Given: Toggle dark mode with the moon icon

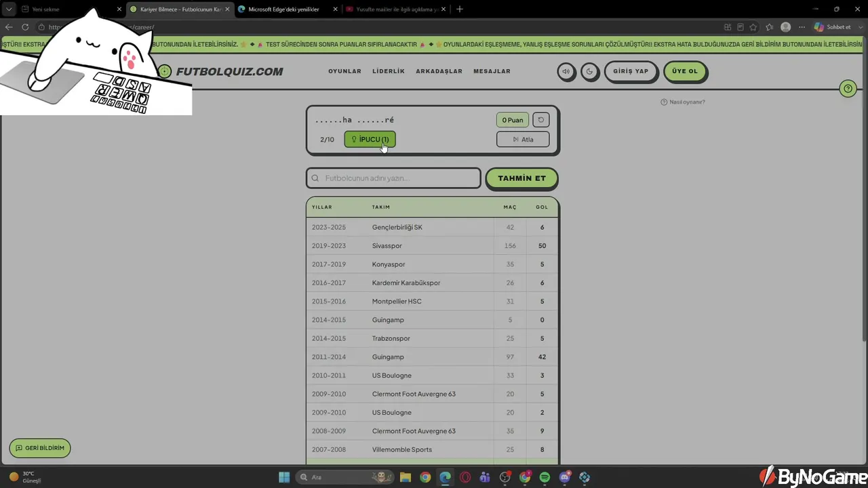Looking at the screenshot, I should click(590, 71).
